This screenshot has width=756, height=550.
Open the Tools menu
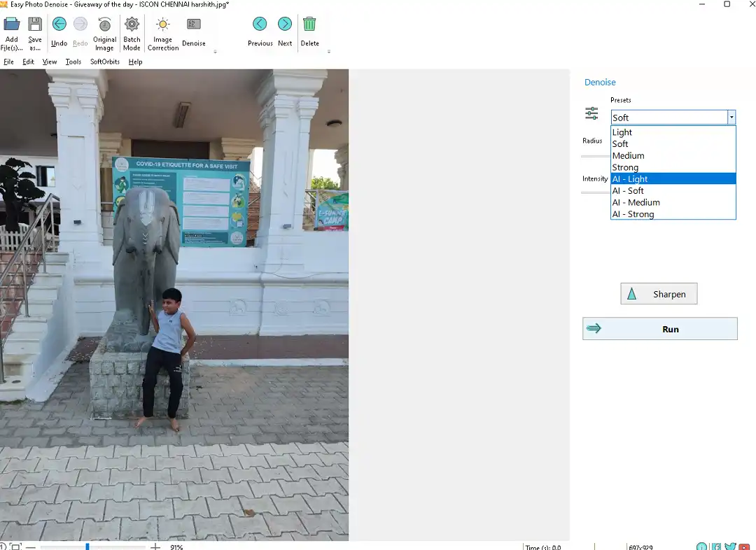tap(73, 62)
